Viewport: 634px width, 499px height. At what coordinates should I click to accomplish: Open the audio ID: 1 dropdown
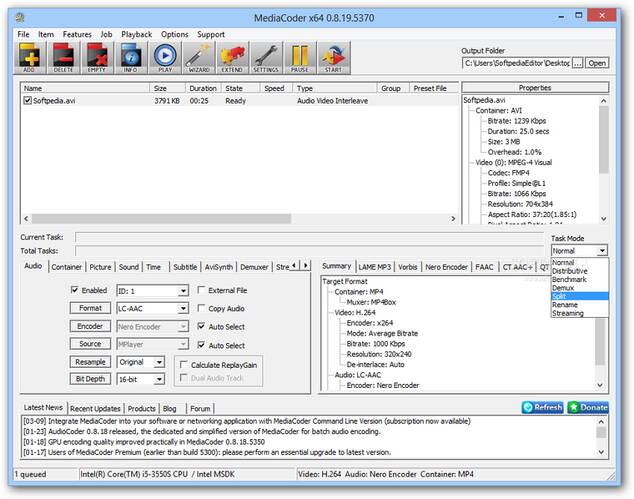tap(183, 291)
